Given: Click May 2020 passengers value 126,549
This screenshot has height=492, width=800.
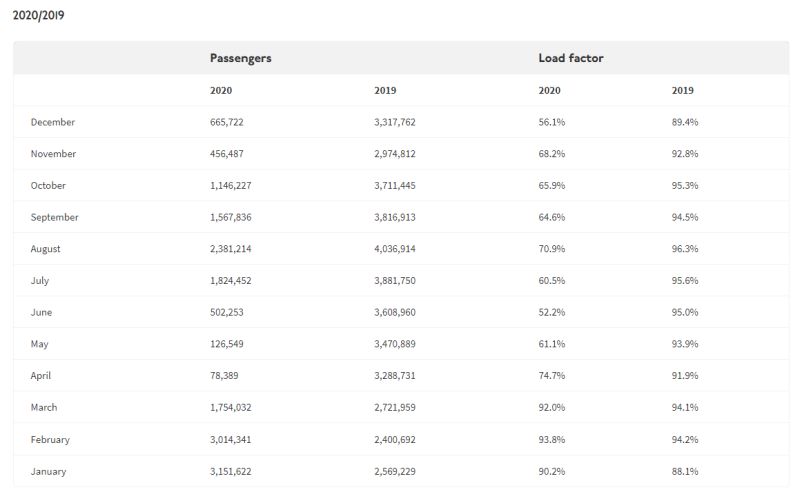Looking at the screenshot, I should [227, 344].
